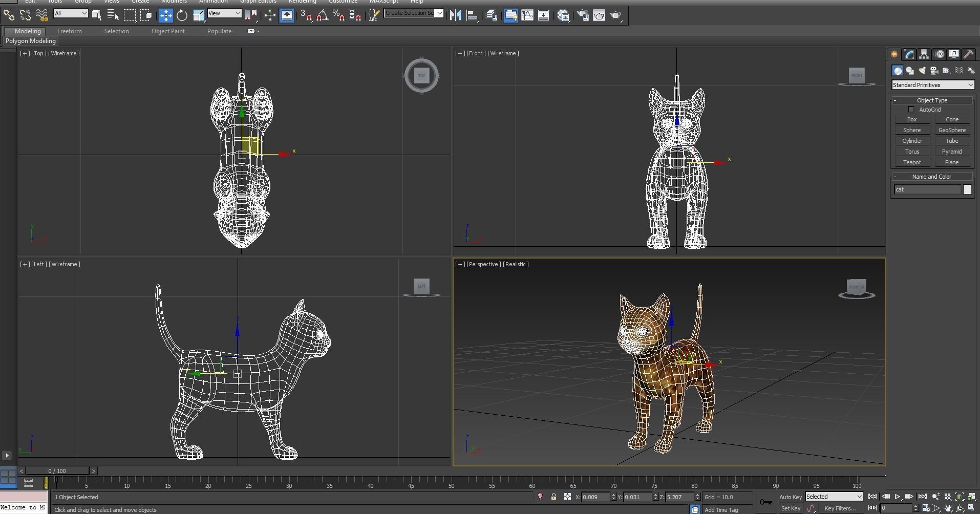This screenshot has height=514, width=980.
Task: Collapse the Name and Color rollout
Action: [x=932, y=177]
